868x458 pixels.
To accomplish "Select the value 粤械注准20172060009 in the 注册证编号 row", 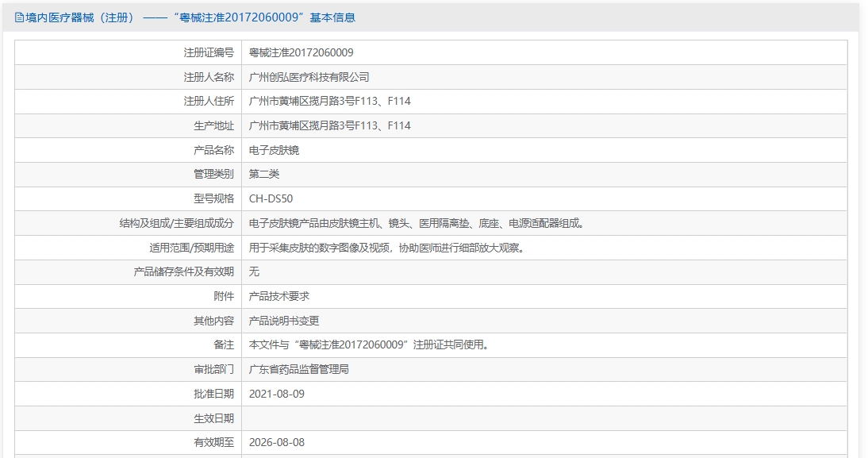I will pos(301,52).
